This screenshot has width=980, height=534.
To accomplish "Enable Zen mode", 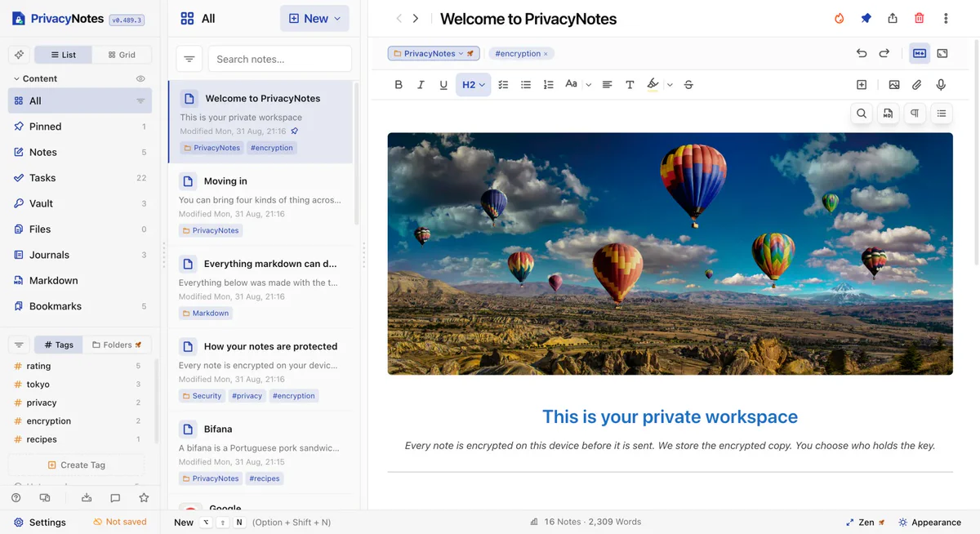I will (x=865, y=523).
